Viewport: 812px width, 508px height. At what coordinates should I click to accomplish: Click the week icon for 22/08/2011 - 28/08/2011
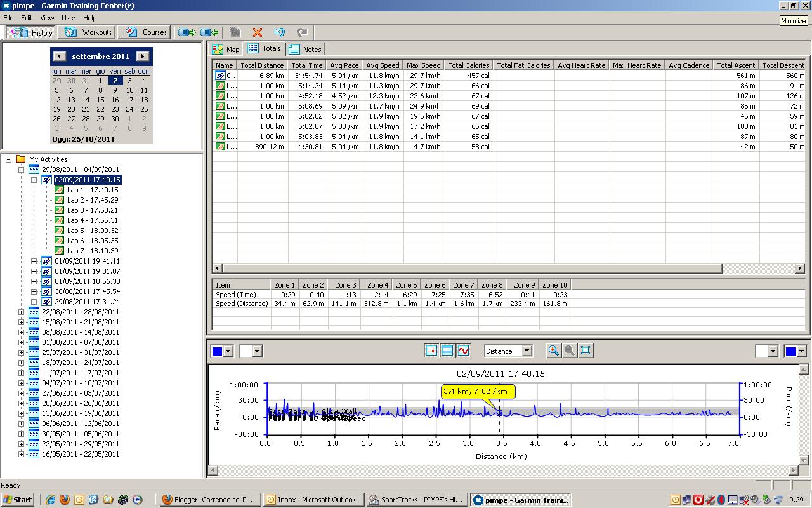click(34, 312)
